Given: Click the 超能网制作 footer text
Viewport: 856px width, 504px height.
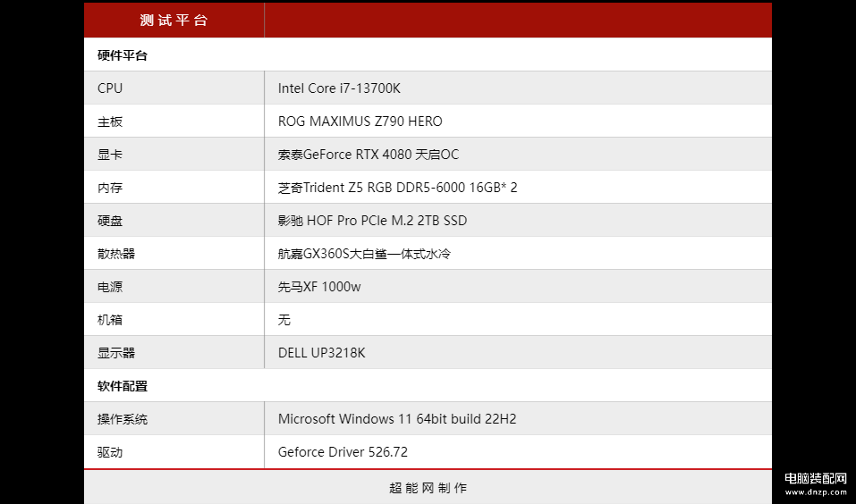Looking at the screenshot, I should coord(428,487).
